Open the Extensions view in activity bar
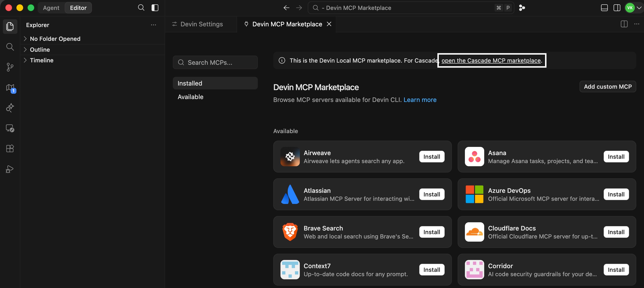The image size is (644, 288). pos(10,149)
